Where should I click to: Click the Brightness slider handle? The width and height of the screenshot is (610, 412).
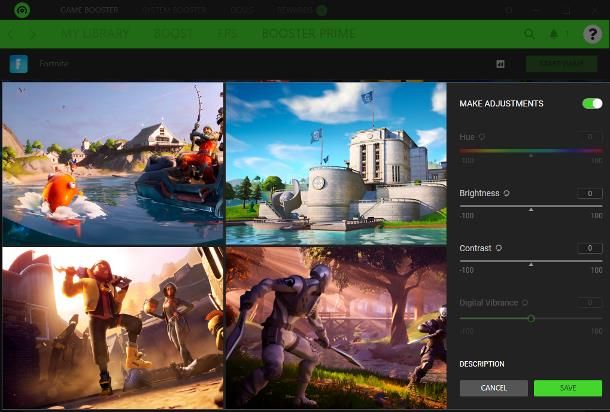click(x=531, y=210)
